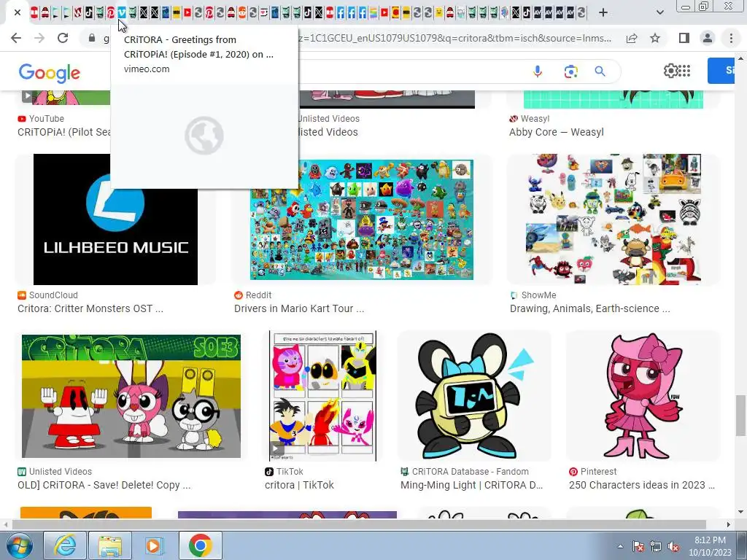The height and width of the screenshot is (560, 747).
Task: View site information lock icon
Action: 91,38
